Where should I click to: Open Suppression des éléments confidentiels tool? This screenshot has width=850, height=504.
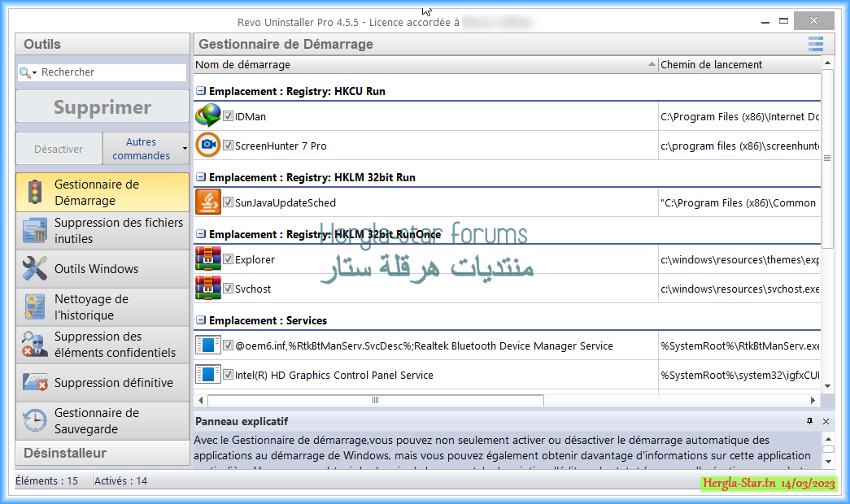point(102,344)
